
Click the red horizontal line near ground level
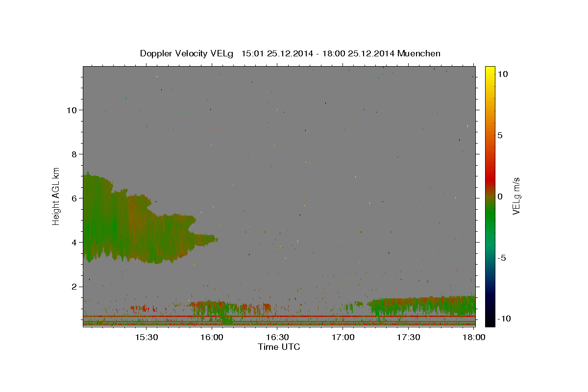(x=279, y=317)
